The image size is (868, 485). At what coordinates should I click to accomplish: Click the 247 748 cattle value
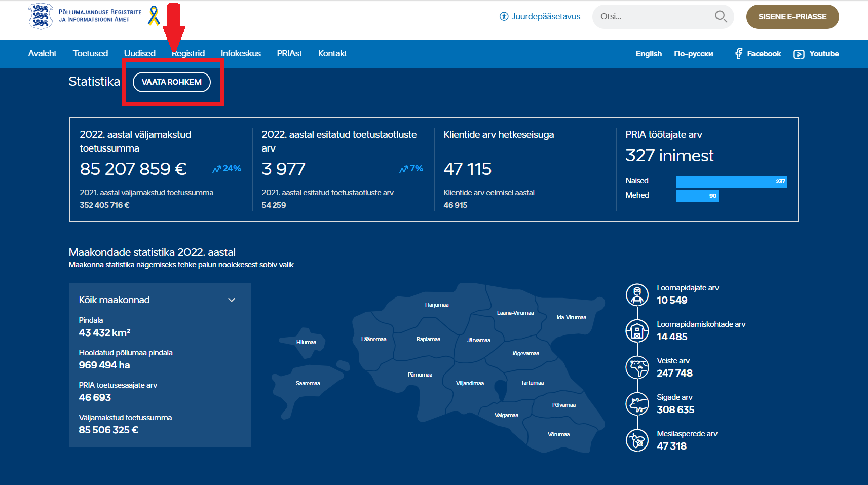[x=675, y=374]
